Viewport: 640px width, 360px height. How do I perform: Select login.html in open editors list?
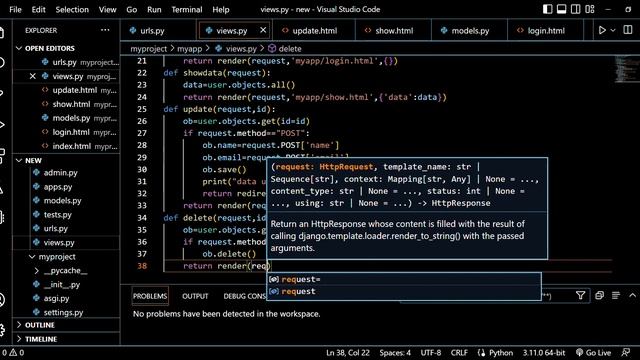click(x=66, y=132)
